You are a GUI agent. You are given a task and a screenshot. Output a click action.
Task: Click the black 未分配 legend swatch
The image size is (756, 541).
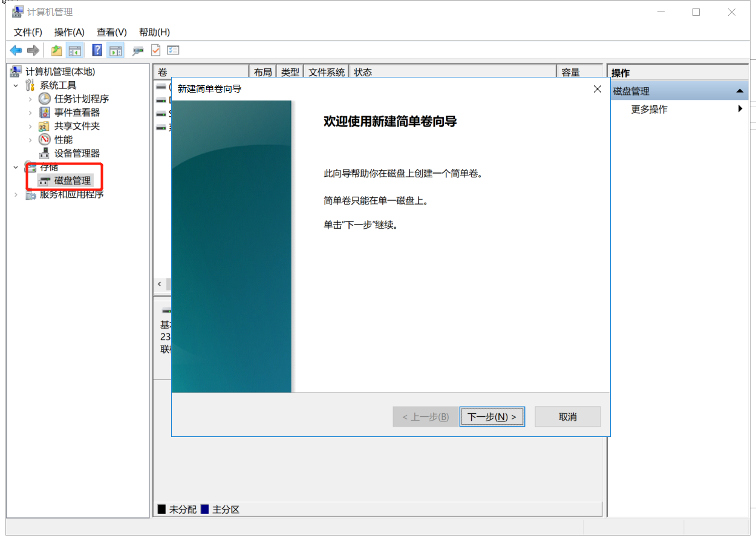161,510
